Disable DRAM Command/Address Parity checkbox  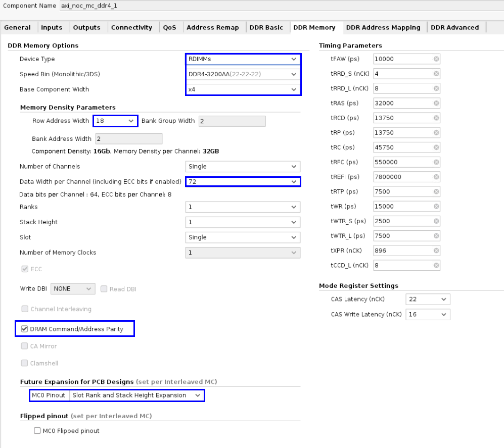pos(25,329)
